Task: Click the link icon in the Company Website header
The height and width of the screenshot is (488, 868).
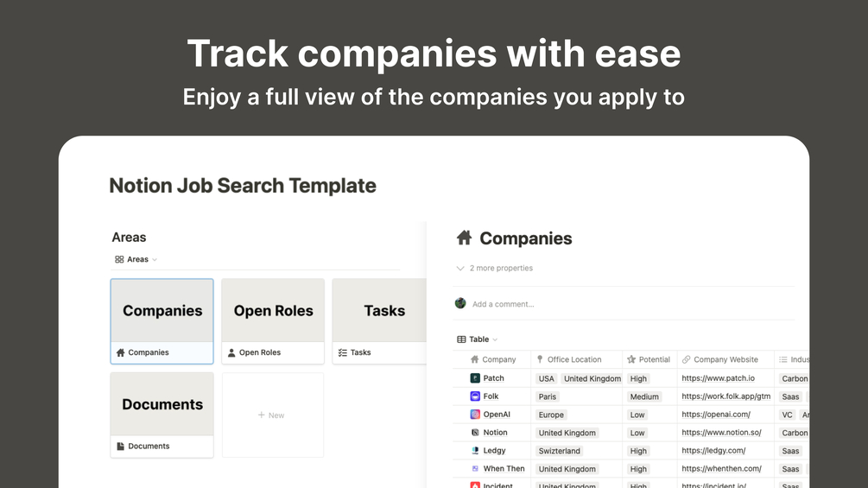Action: click(x=687, y=359)
